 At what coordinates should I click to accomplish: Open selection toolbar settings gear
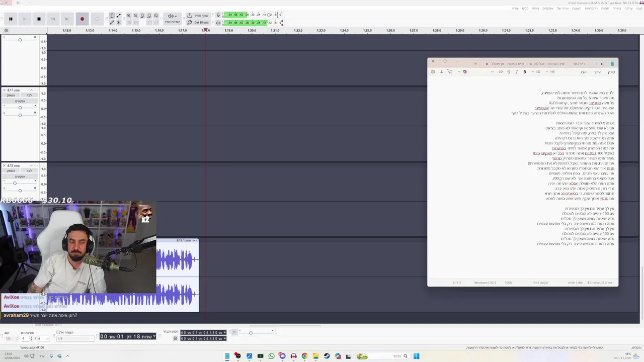[x=175, y=338]
